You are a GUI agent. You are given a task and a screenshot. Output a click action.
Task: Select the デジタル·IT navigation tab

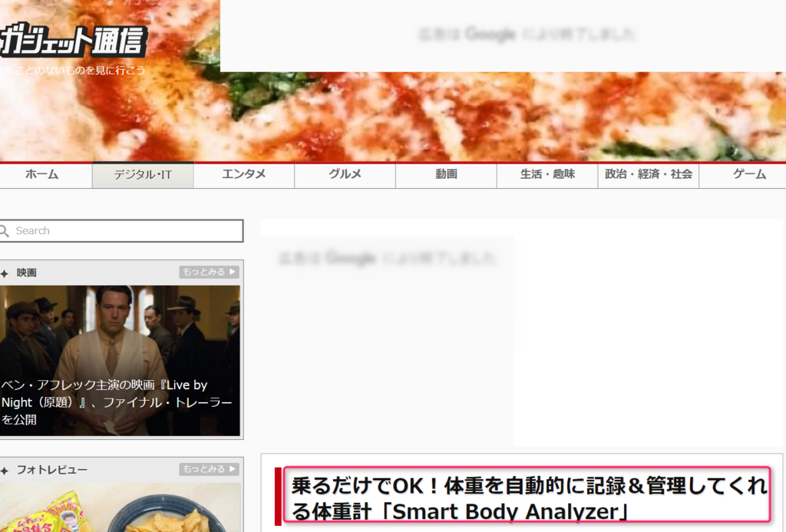point(143,174)
